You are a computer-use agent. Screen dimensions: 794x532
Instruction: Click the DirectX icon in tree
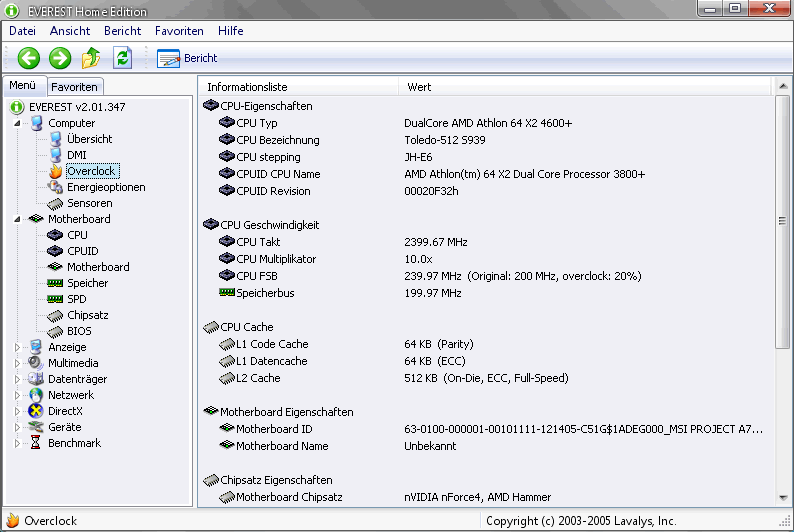tap(35, 411)
